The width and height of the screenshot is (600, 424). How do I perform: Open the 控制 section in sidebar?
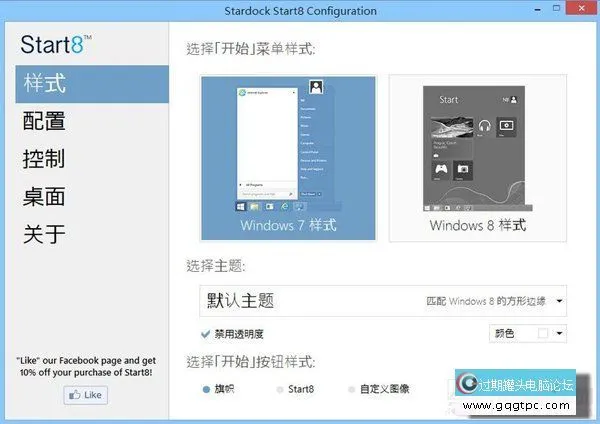pyautogui.click(x=44, y=159)
